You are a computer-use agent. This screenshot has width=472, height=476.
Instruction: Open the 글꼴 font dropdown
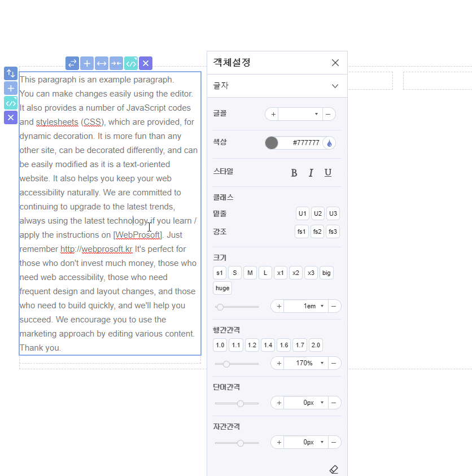(300, 114)
